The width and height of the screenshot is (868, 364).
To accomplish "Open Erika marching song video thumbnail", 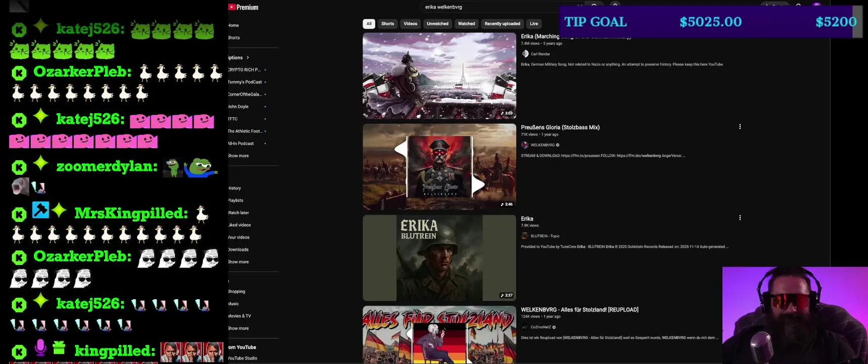I will 439,76.
